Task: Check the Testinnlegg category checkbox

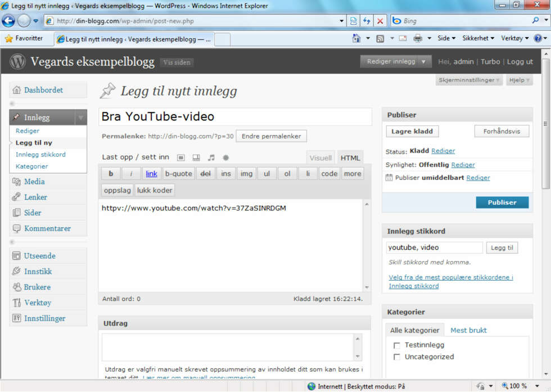Action: [397, 345]
